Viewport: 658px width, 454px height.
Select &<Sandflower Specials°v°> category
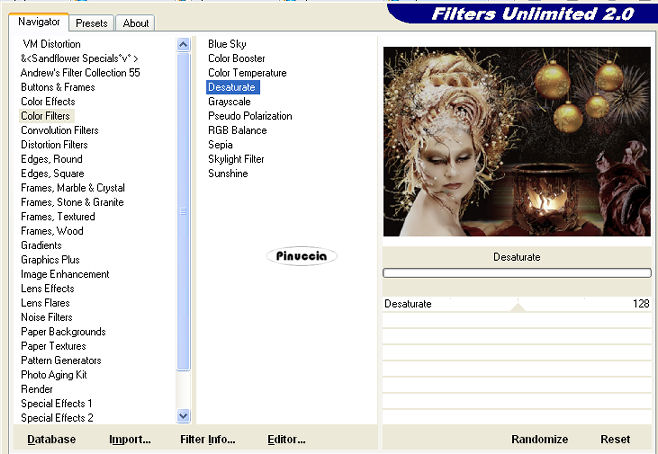tap(79, 58)
